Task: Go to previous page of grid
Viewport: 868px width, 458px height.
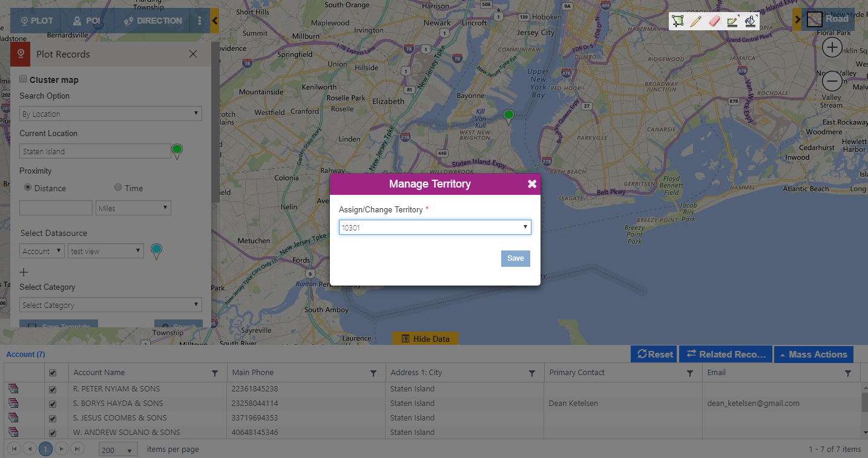Action: click(x=29, y=449)
